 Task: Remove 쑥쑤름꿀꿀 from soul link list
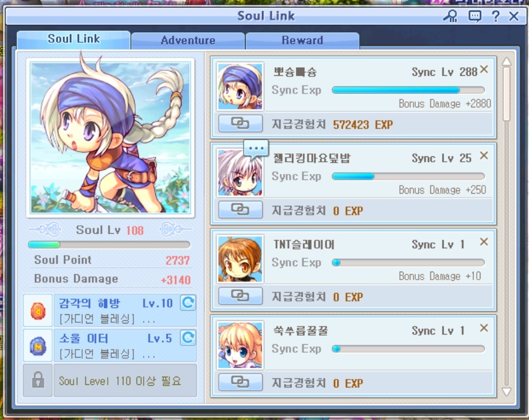click(x=484, y=328)
